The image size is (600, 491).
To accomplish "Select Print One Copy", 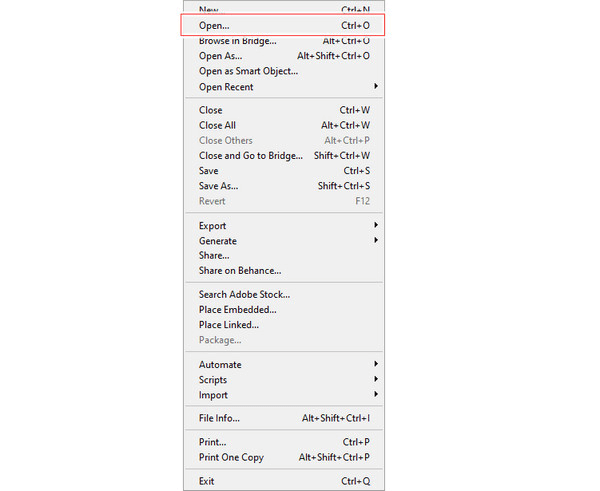I will 284,458.
